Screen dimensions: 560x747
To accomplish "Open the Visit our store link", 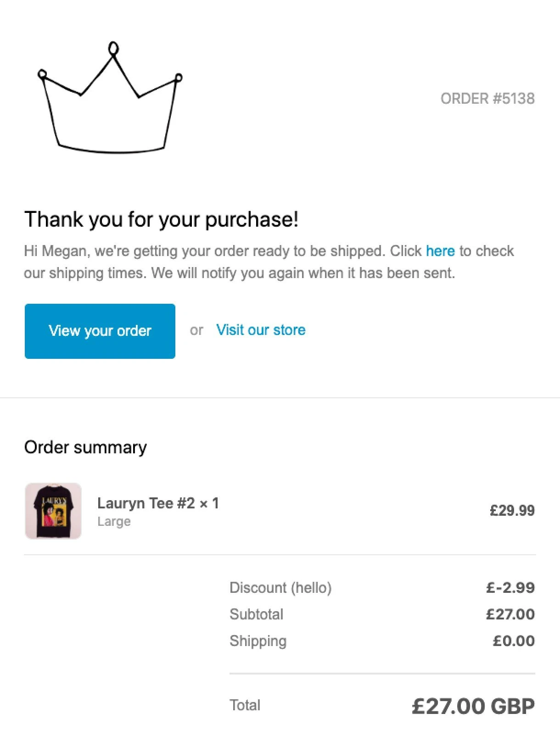I will pos(261,330).
